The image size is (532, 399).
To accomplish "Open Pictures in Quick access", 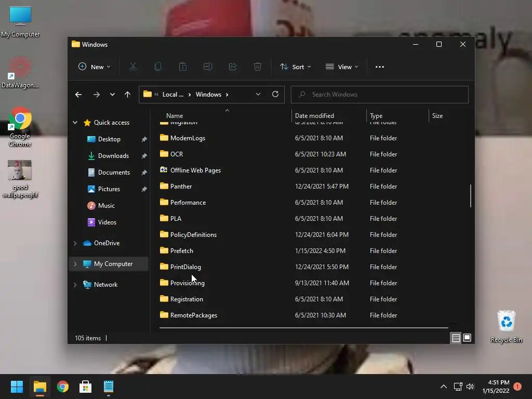I will (x=109, y=189).
